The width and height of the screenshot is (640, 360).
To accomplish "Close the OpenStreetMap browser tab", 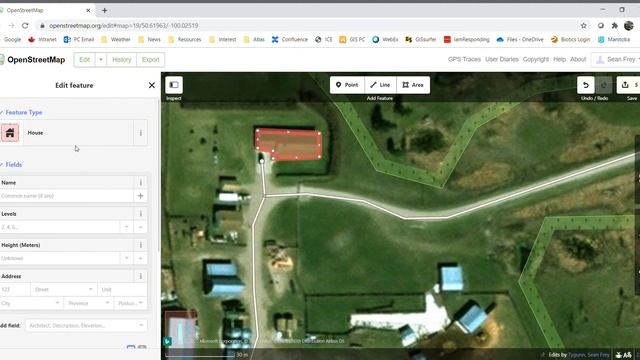I will pyautogui.click(x=88, y=10).
